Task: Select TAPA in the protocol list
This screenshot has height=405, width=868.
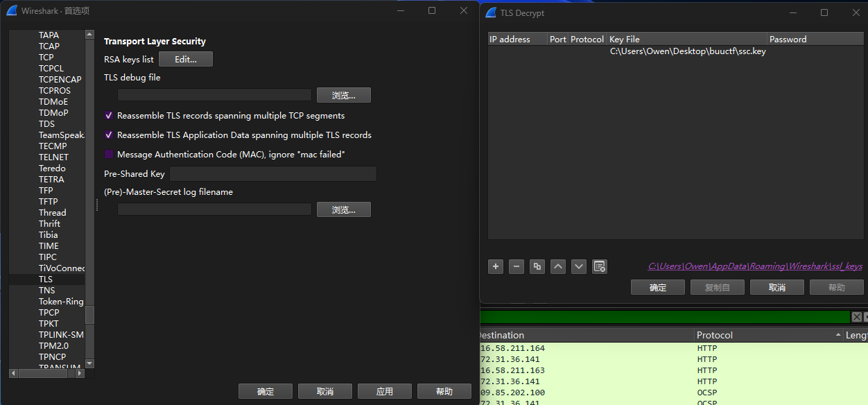Action: click(x=46, y=35)
